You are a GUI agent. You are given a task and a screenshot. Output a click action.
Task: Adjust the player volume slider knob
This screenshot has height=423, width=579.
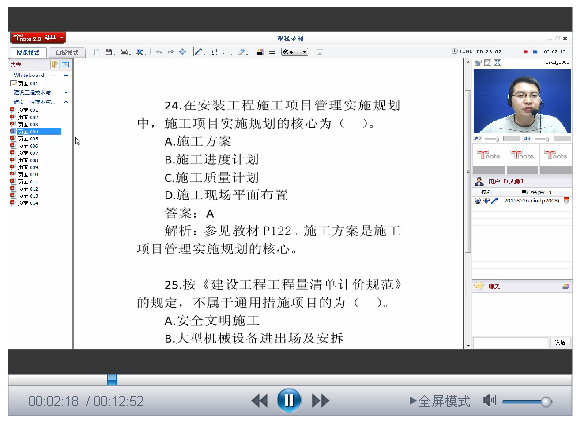(x=546, y=402)
